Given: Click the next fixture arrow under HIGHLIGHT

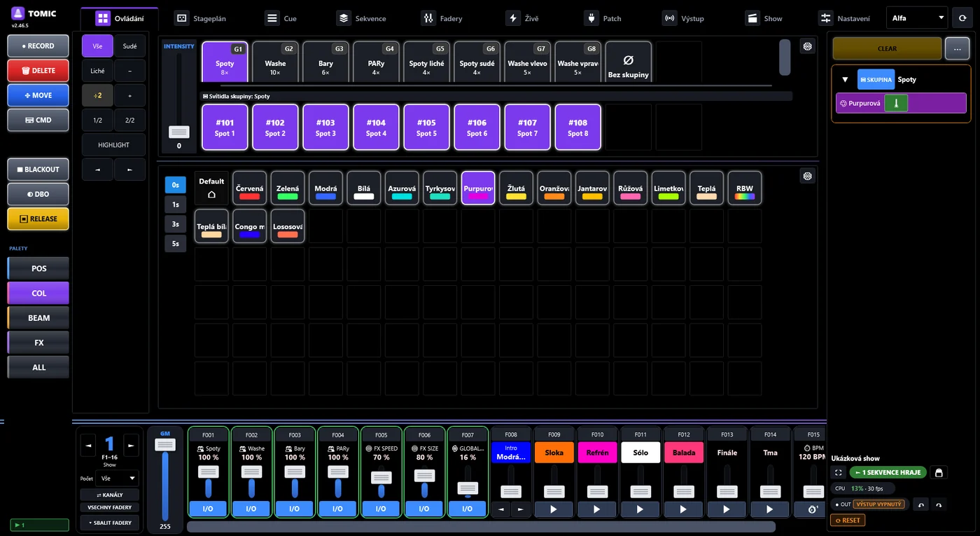Looking at the screenshot, I should pos(129,170).
